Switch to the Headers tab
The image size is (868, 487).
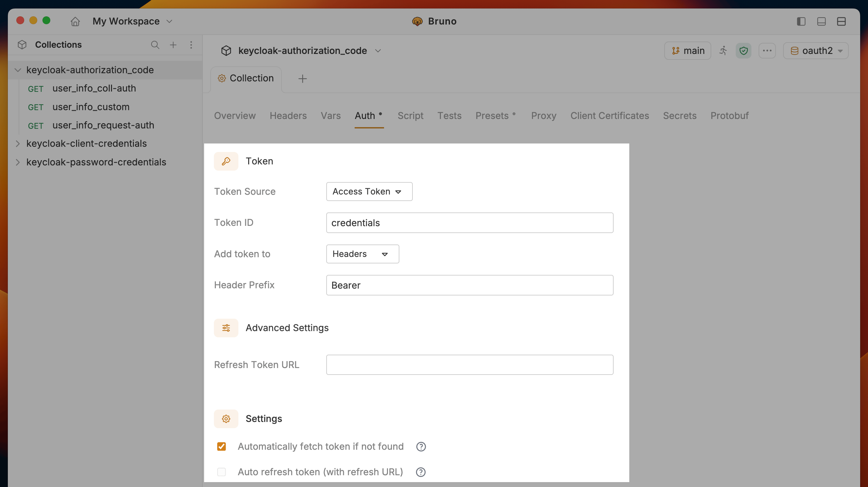click(x=288, y=116)
